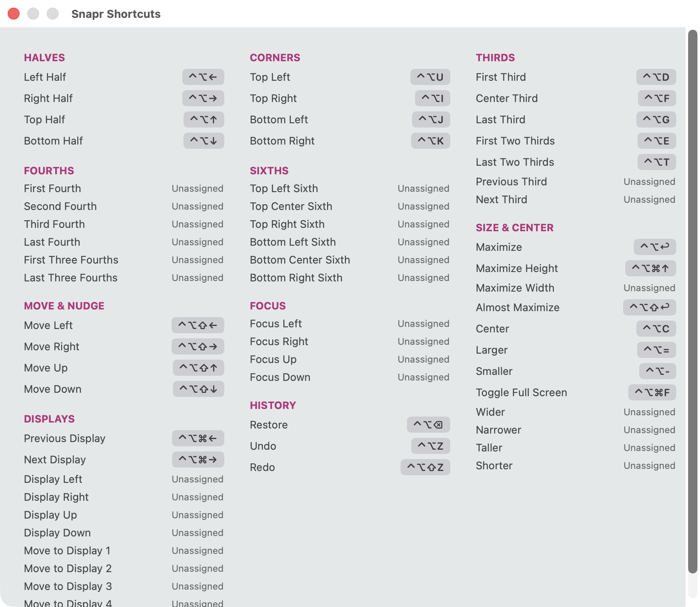Click the Center Third shortcut field

(657, 98)
